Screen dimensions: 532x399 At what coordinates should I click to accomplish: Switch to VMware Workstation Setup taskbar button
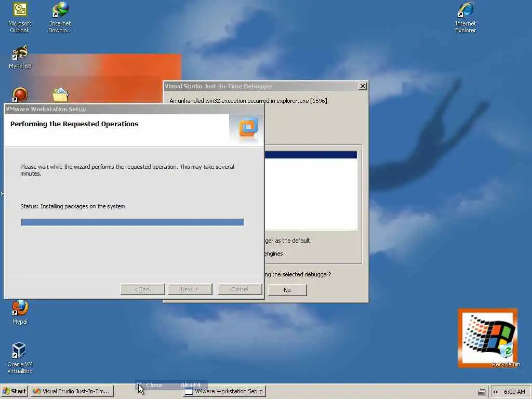coord(224,391)
